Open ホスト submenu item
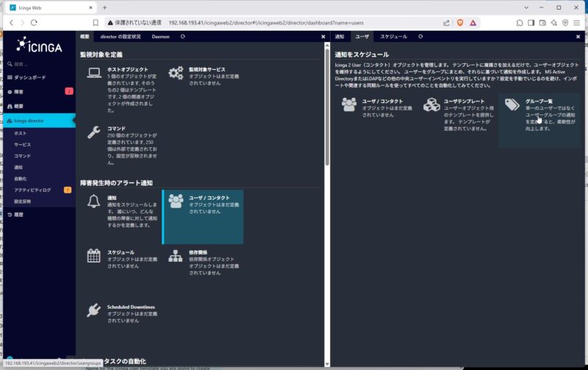588x370 pixels. (21, 133)
